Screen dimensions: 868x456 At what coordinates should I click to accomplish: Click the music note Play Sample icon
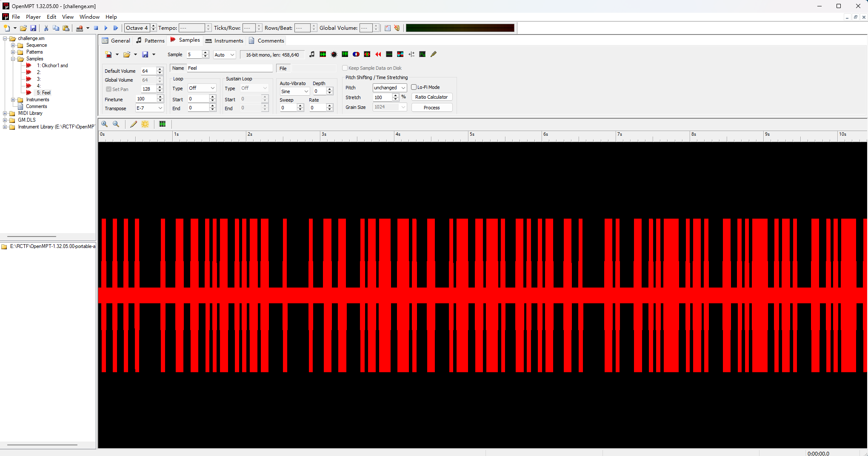pos(312,54)
